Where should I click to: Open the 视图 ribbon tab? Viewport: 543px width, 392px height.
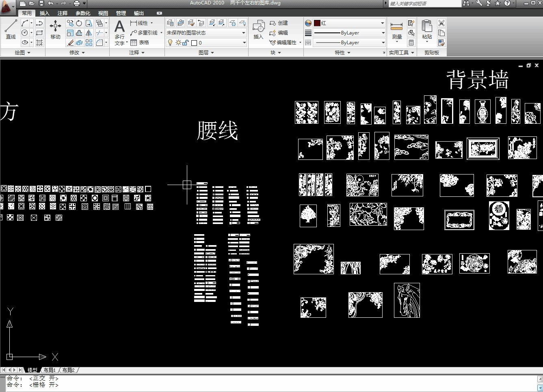[103, 13]
